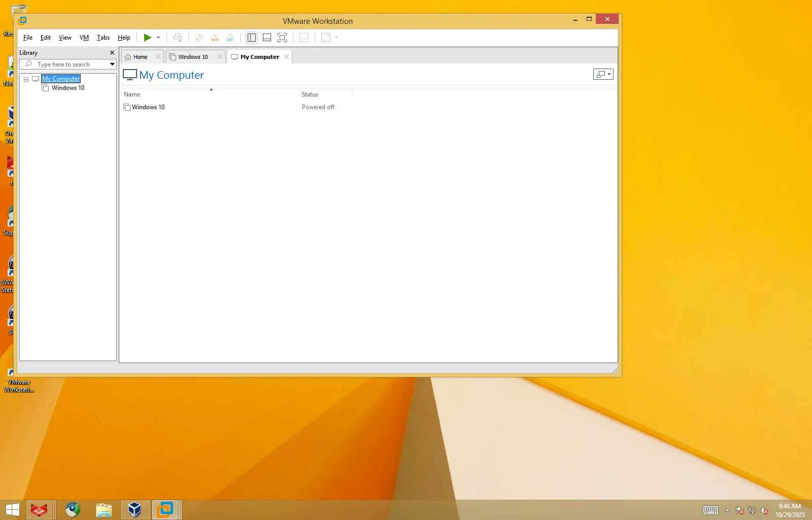Collapse the My Computer tree node
The height and width of the screenshot is (520, 812).
26,79
